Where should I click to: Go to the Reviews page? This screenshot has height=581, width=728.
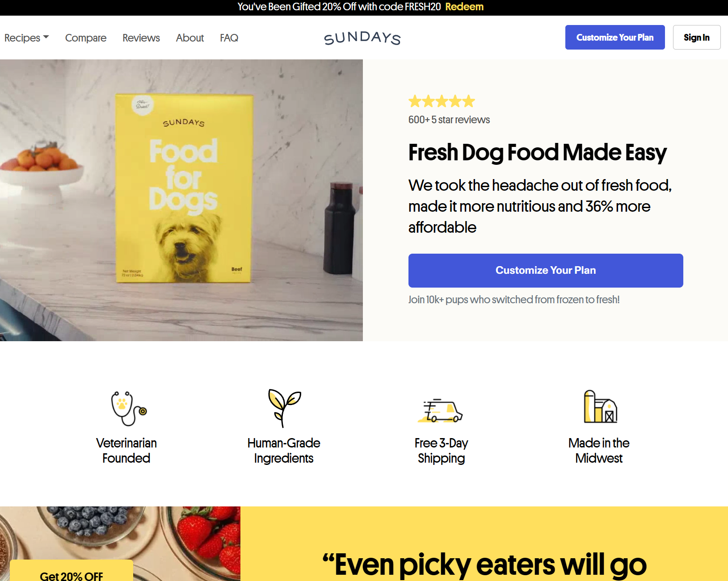pos(141,38)
